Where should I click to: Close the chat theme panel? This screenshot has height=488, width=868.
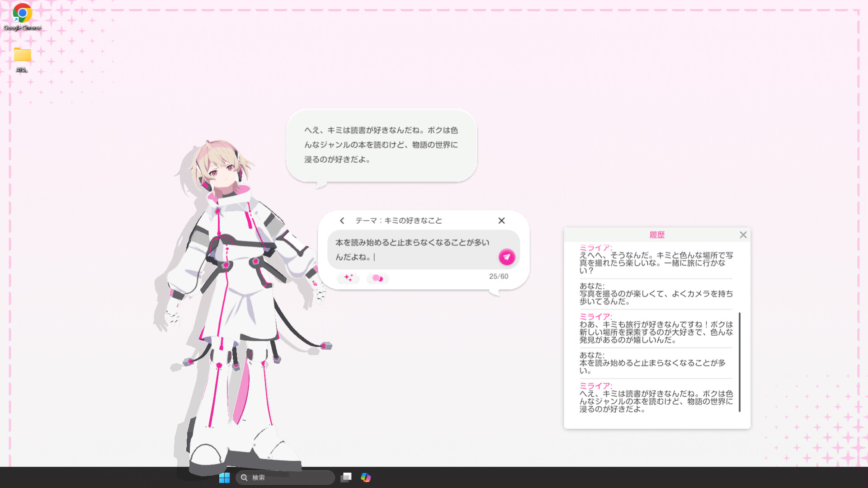[501, 221]
